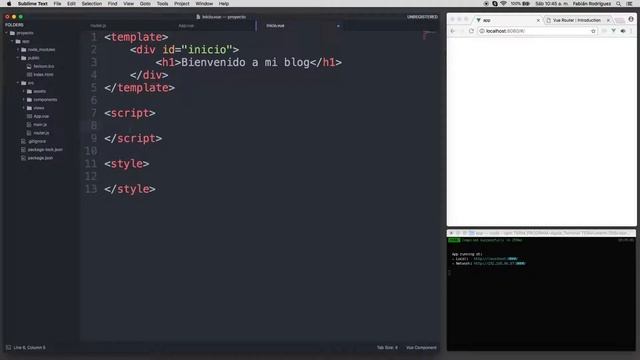This screenshot has width=640, height=360.
Task: Open the Tools menu
Action: [162, 4]
